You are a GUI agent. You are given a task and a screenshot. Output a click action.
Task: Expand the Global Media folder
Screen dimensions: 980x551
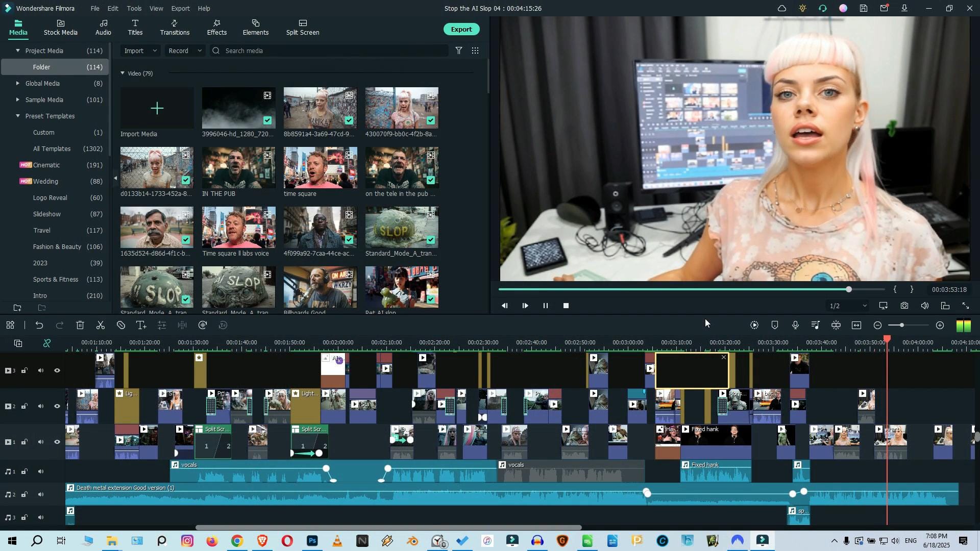click(x=18, y=84)
